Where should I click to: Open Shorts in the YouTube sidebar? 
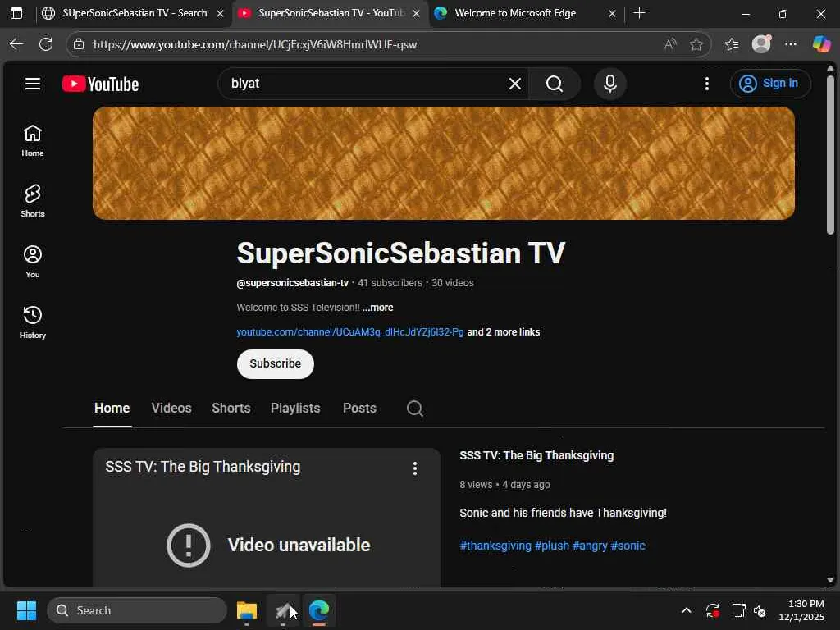(x=33, y=202)
